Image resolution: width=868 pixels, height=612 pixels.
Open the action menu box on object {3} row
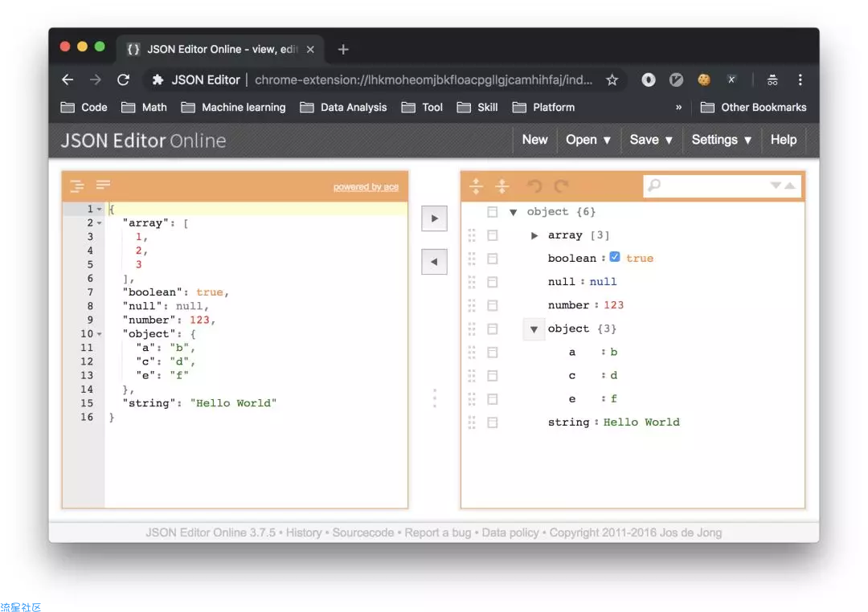pos(492,328)
